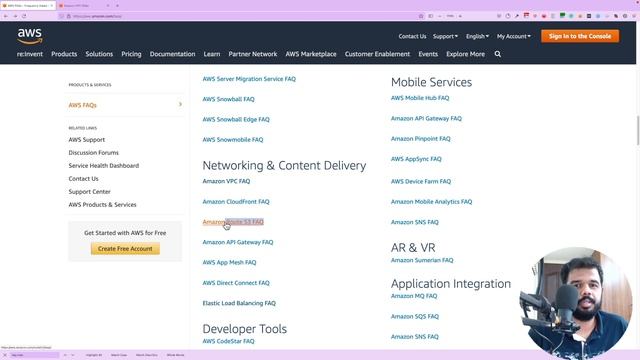640x360 pixels.
Task: Click the find next match arrow
Action: [73, 355]
